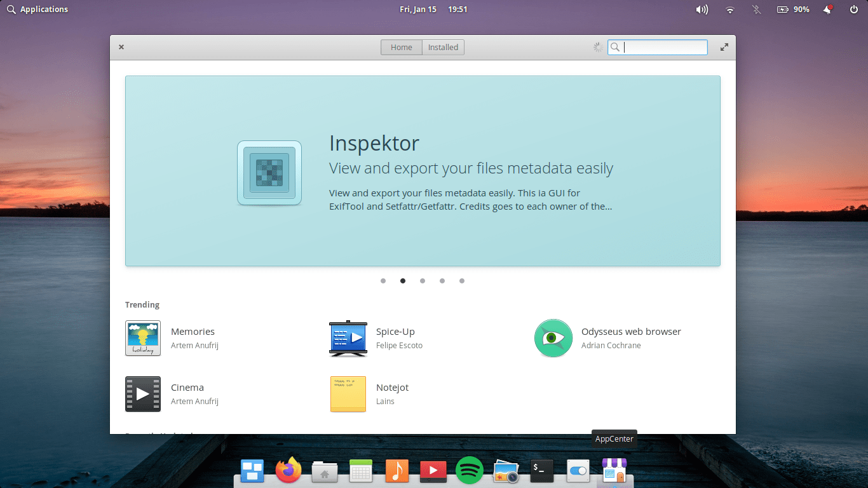The image size is (868, 488).
Task: Open the Spice-Up presentation app icon
Action: pyautogui.click(x=348, y=338)
